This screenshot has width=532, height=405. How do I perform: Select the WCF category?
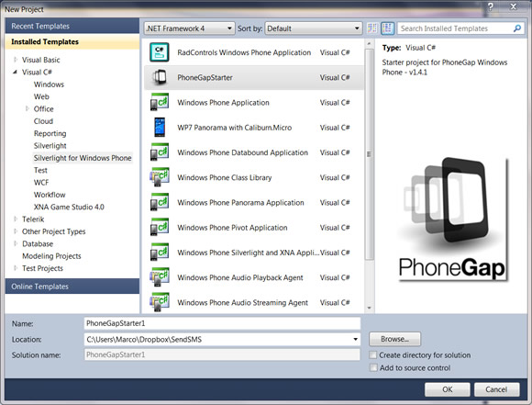(41, 183)
